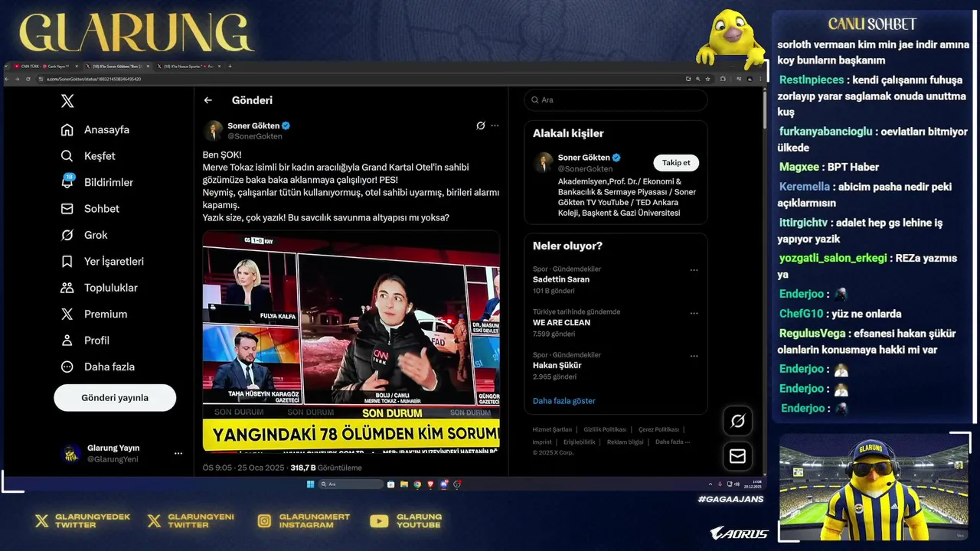The height and width of the screenshot is (551, 980).
Task: Click taskbar clock and date
Action: click(x=753, y=484)
